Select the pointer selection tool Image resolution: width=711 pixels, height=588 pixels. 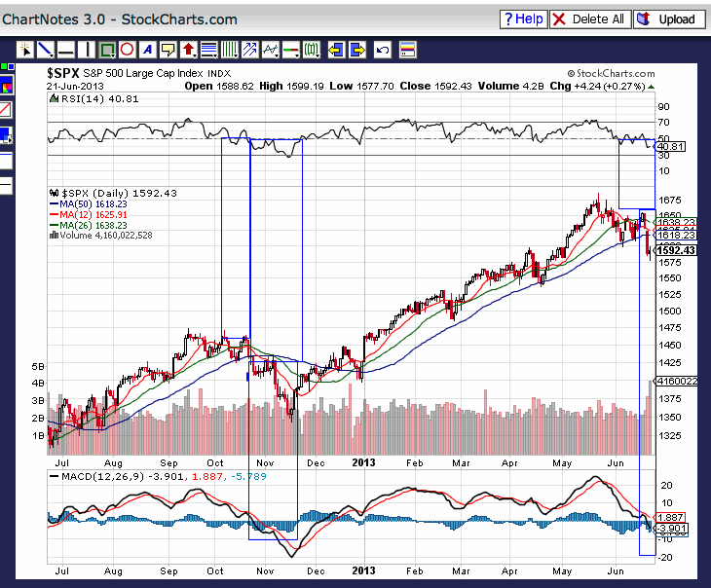click(x=25, y=50)
